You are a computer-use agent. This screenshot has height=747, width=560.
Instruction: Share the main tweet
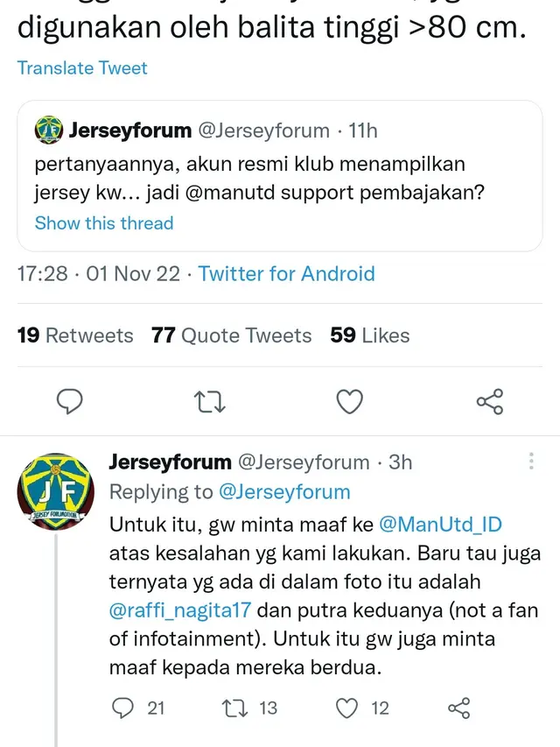pyautogui.click(x=488, y=402)
